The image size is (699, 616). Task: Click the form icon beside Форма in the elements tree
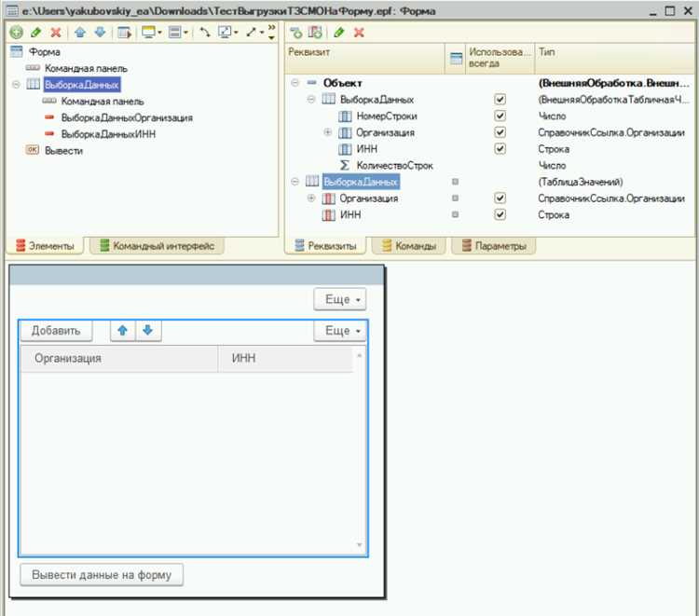tap(17, 51)
